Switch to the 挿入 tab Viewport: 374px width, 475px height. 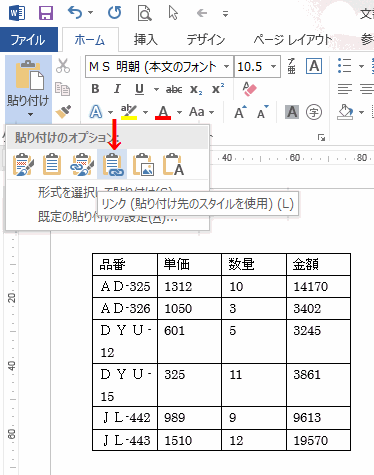point(146,40)
